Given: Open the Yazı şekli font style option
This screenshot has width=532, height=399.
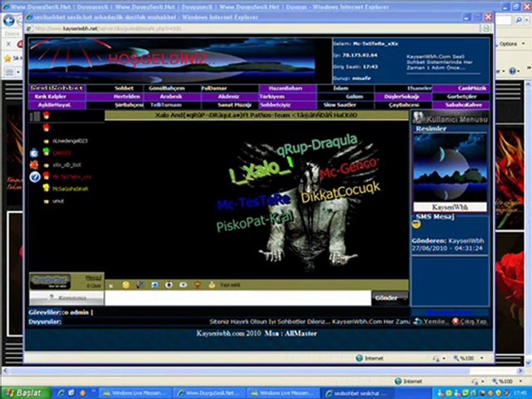Looking at the screenshot, I should pos(229,285).
